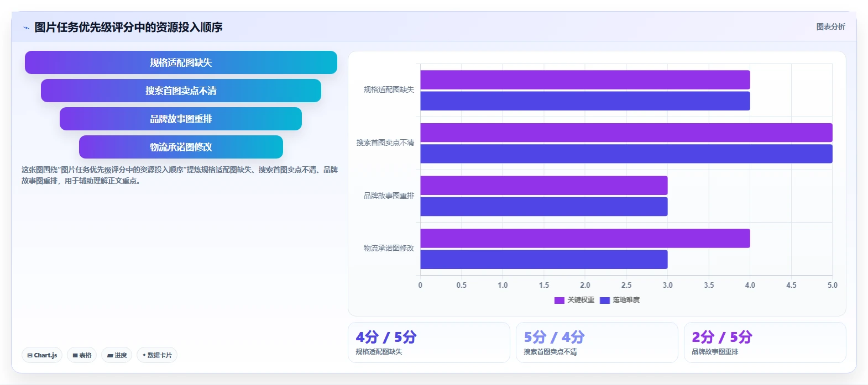Screen dimensions: 868x385
Task: Click the x-axis value 3.5
Action: [709, 285]
